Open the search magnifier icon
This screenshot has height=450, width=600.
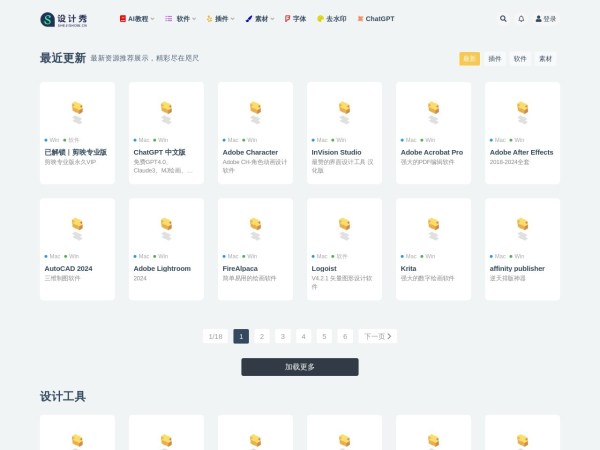point(503,19)
